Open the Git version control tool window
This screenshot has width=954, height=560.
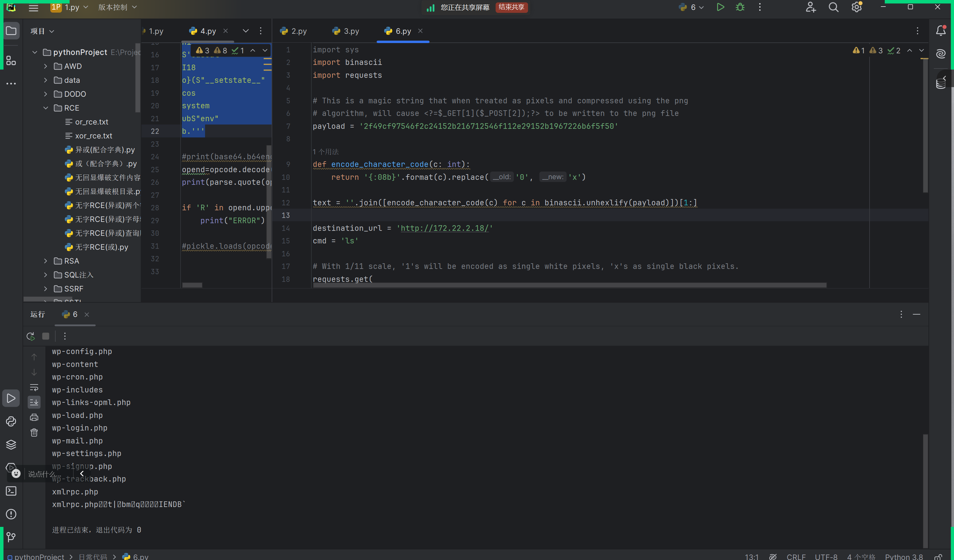(x=11, y=536)
